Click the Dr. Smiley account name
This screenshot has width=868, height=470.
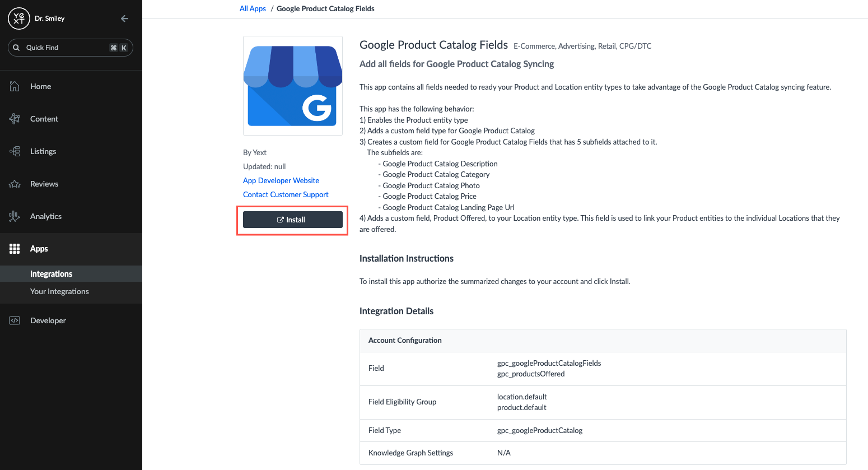click(49, 18)
